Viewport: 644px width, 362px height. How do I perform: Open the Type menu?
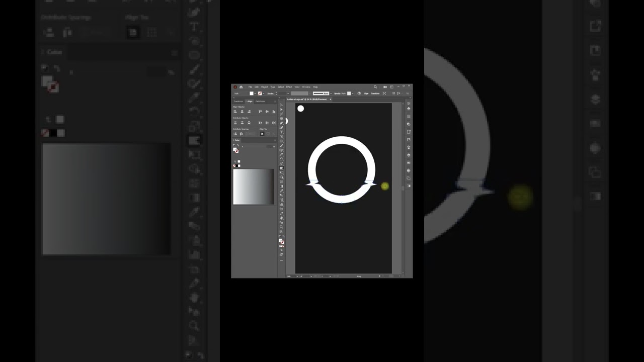[x=273, y=87]
